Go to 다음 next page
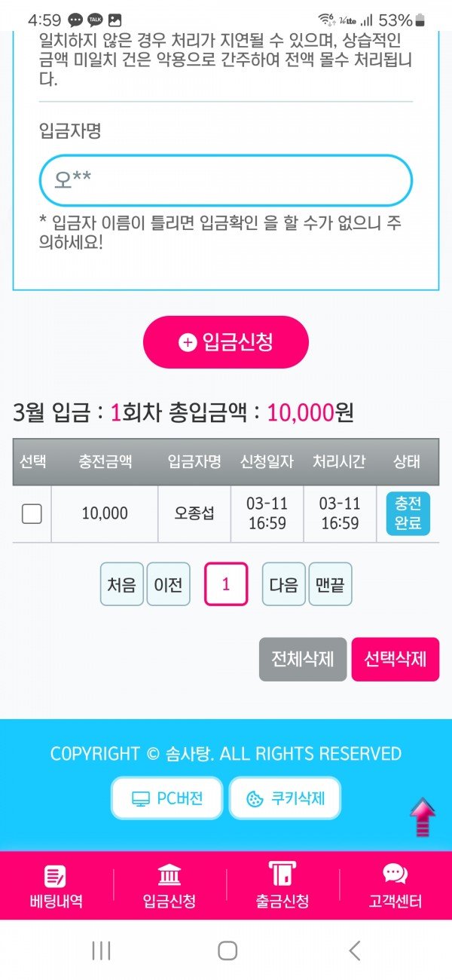452x980 pixels. coord(283,584)
